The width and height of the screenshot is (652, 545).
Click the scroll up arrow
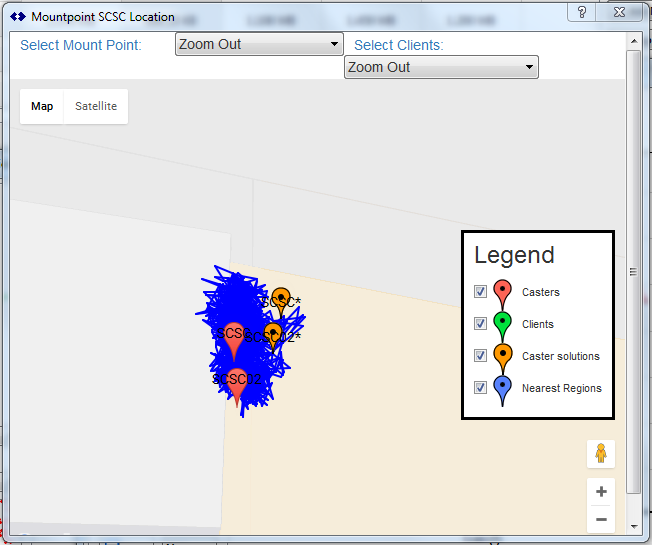[x=634, y=41]
